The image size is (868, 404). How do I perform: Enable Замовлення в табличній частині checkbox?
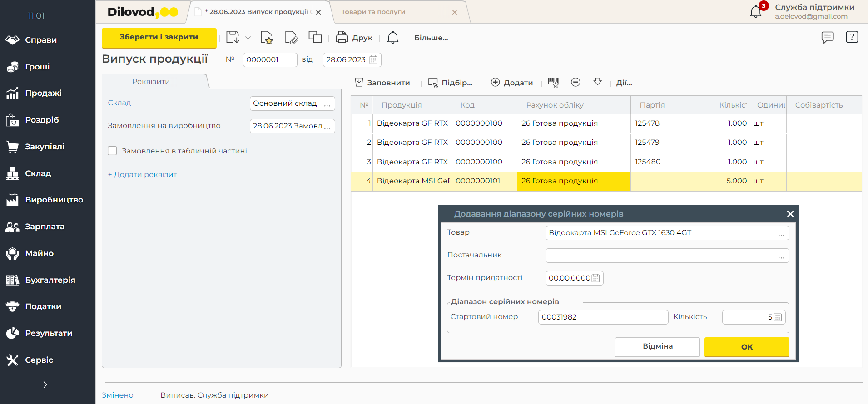point(112,151)
